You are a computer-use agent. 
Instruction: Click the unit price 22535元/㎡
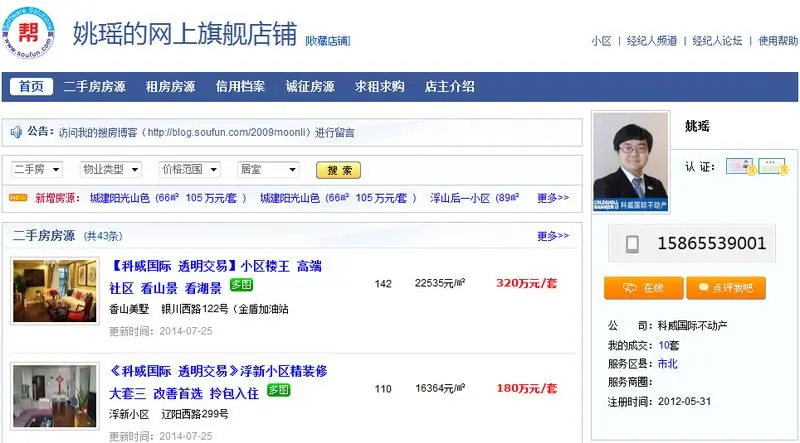[440, 283]
